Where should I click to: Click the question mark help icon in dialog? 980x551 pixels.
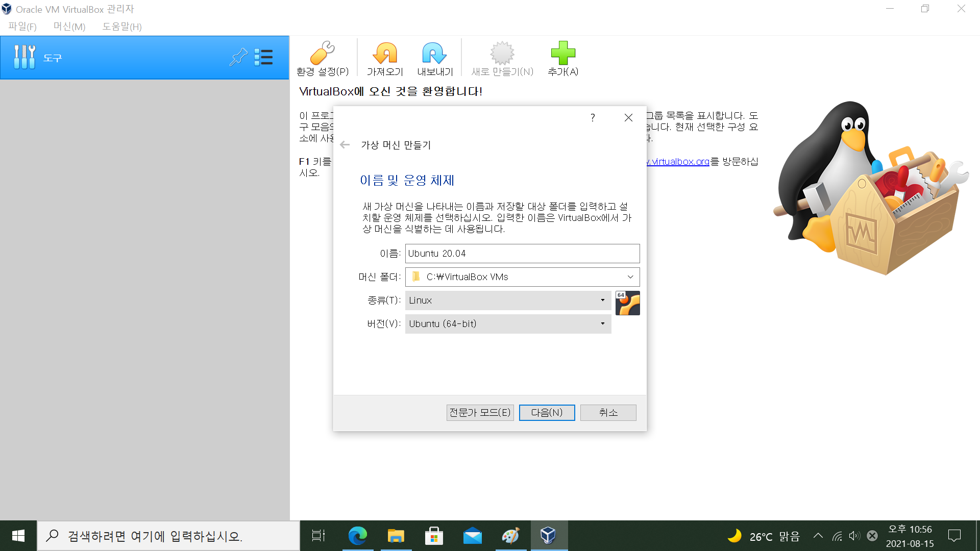(593, 118)
